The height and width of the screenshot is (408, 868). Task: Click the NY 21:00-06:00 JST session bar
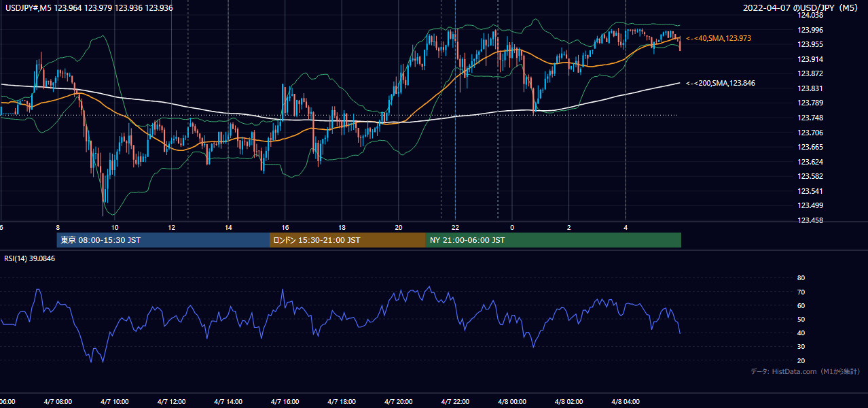(554, 240)
